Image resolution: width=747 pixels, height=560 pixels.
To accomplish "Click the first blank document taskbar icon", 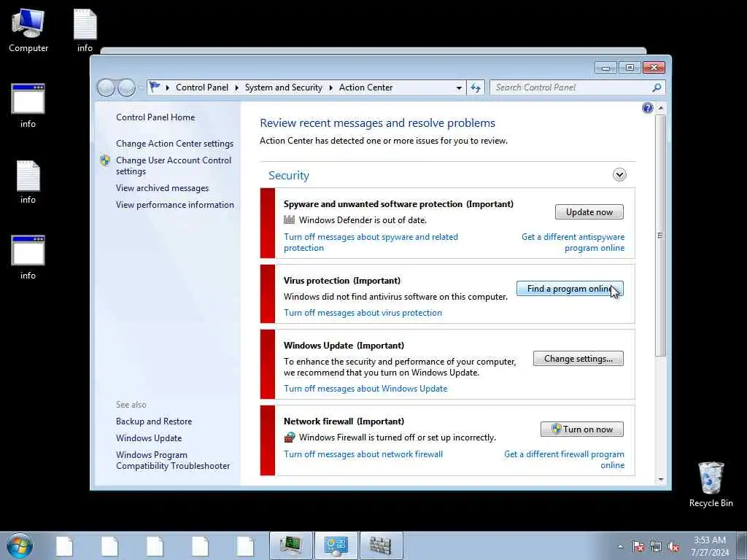I will coord(64,546).
